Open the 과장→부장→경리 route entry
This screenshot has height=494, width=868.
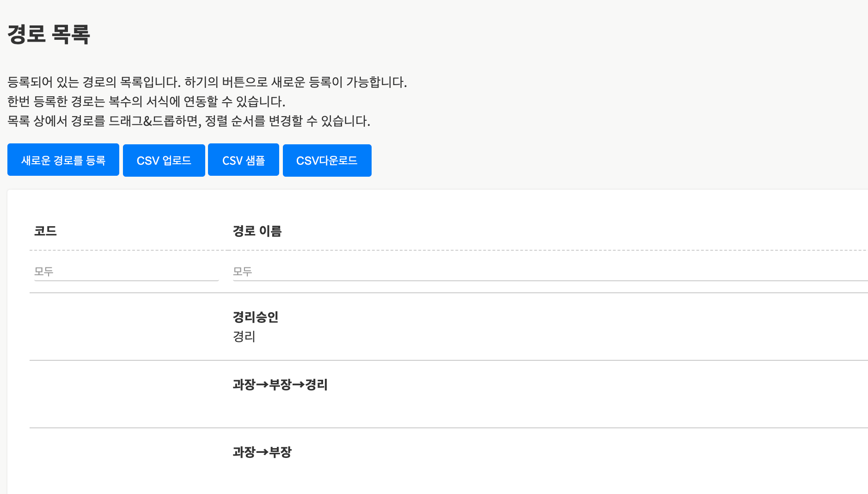pyautogui.click(x=280, y=384)
